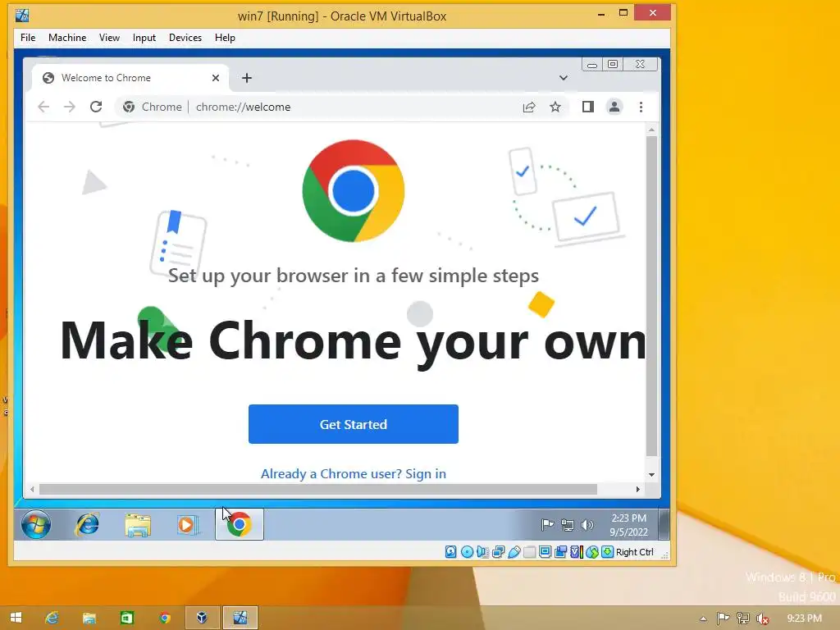
Task: Click the VirtualBox mouse integration indicator
Action: pyautogui.click(x=592, y=552)
